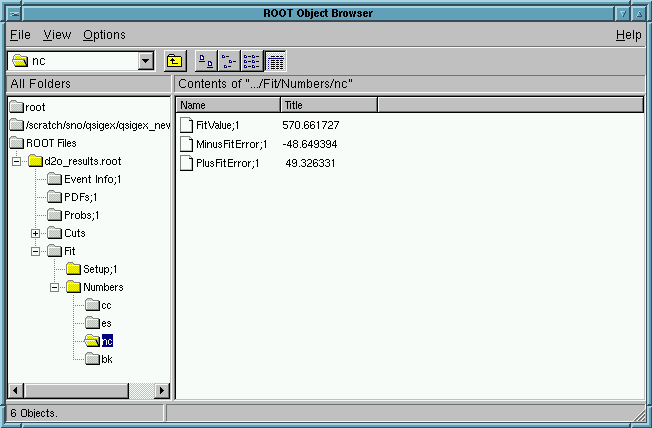Select the root folder
652x428 pixels.
pos(27,107)
